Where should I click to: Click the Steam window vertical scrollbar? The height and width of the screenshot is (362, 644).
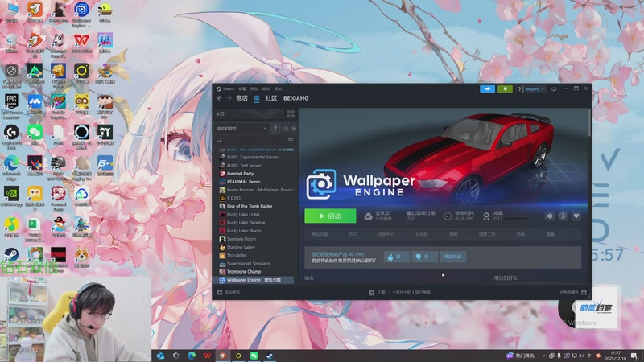pyautogui.click(x=589, y=123)
